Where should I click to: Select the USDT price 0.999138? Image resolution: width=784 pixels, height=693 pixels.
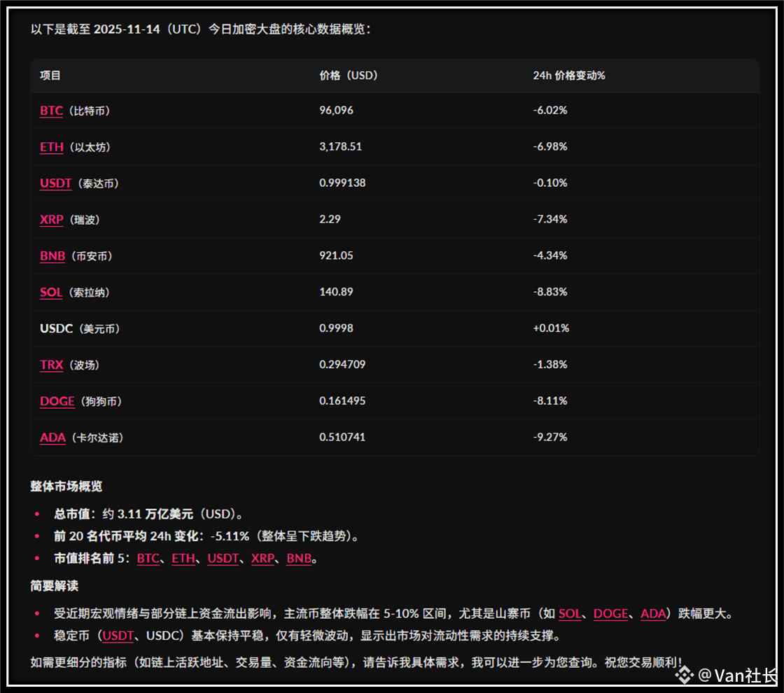coord(342,183)
